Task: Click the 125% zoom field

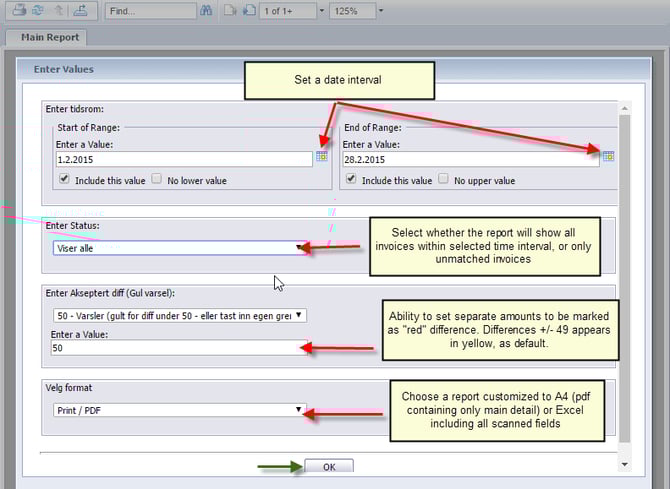Action: tap(353, 11)
